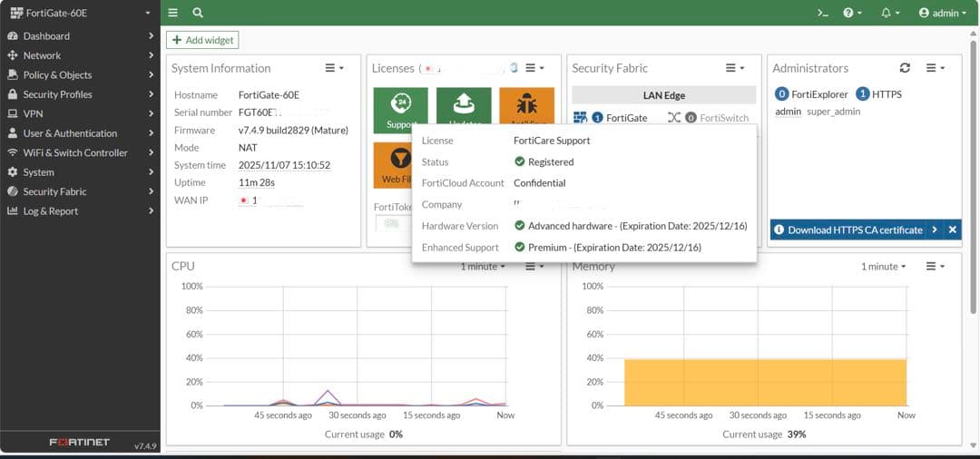
Task: Click the VPN monitor icon
Action: click(12, 113)
